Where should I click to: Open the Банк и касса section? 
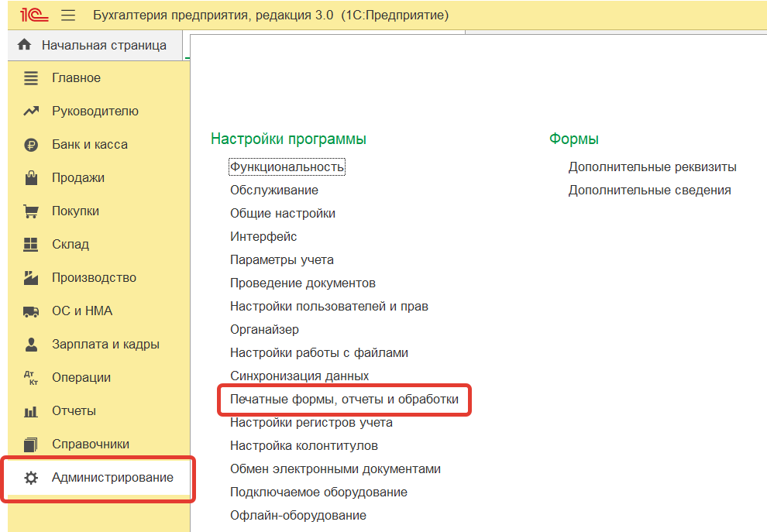click(90, 145)
